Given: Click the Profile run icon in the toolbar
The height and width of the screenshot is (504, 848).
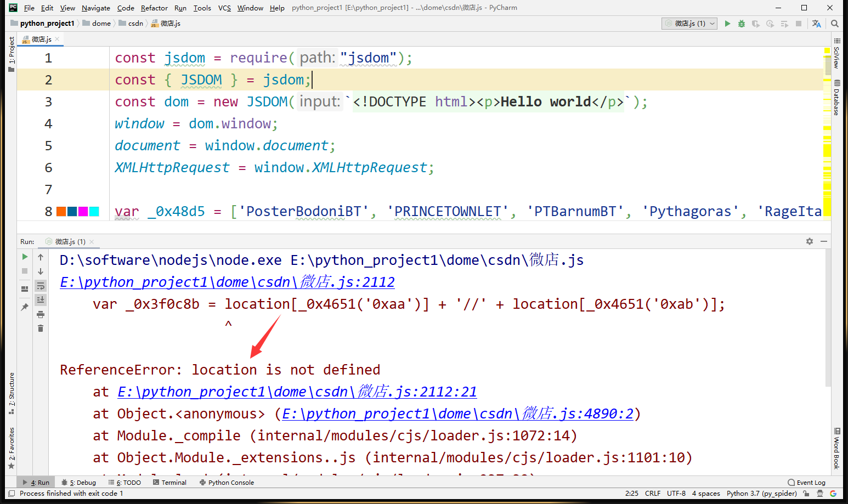Looking at the screenshot, I should 770,24.
